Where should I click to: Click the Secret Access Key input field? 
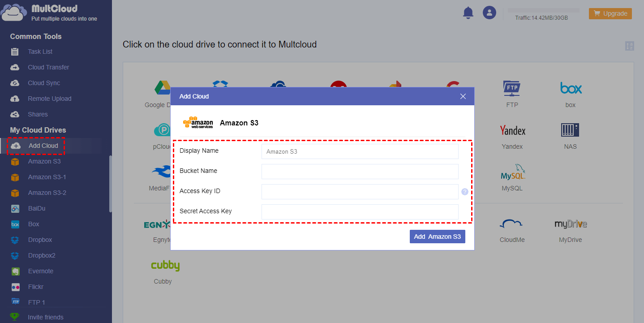pos(360,212)
